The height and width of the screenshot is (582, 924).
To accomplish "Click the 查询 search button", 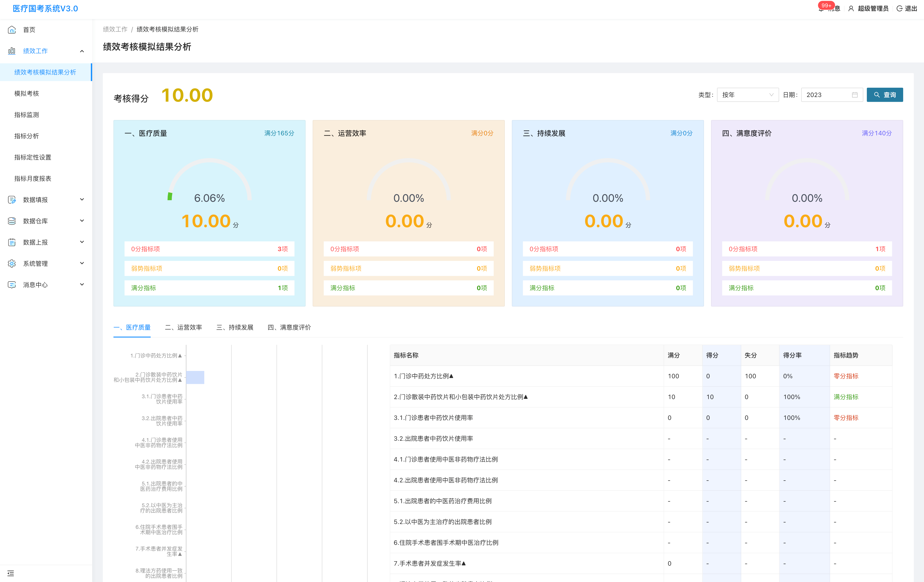I will pyautogui.click(x=885, y=95).
